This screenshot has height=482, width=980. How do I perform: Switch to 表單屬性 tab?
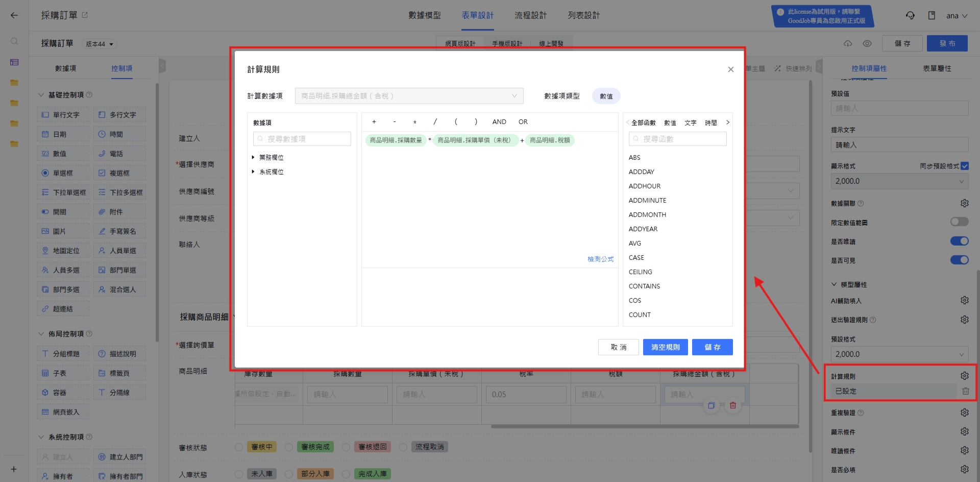pyautogui.click(x=937, y=68)
